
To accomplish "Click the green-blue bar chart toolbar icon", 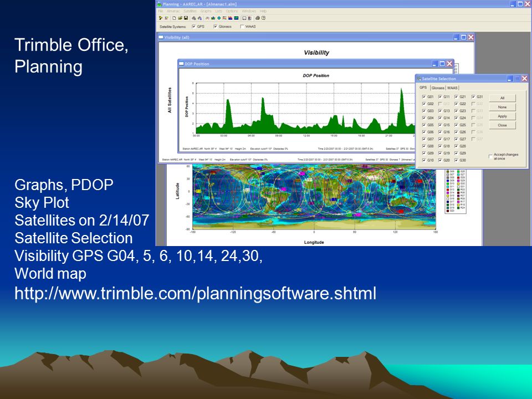I will (x=213, y=18).
